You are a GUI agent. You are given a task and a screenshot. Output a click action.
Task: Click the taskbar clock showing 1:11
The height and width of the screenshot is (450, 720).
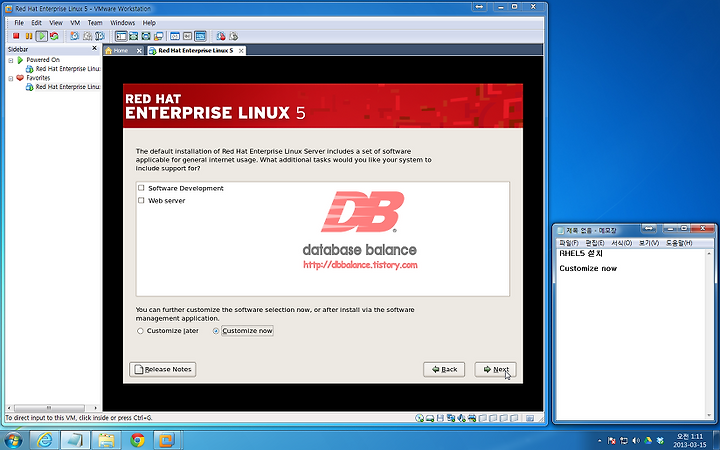pyautogui.click(x=690, y=440)
